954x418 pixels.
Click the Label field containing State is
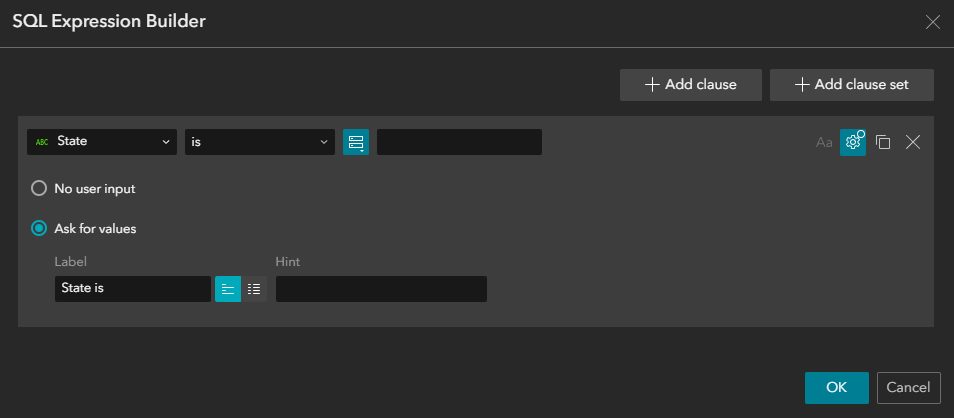pyautogui.click(x=133, y=289)
